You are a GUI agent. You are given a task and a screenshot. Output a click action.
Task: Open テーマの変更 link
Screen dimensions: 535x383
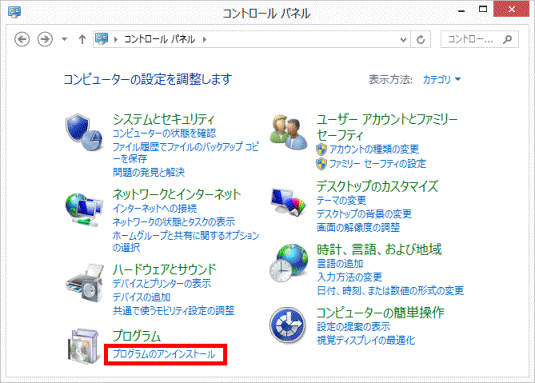[x=341, y=200]
